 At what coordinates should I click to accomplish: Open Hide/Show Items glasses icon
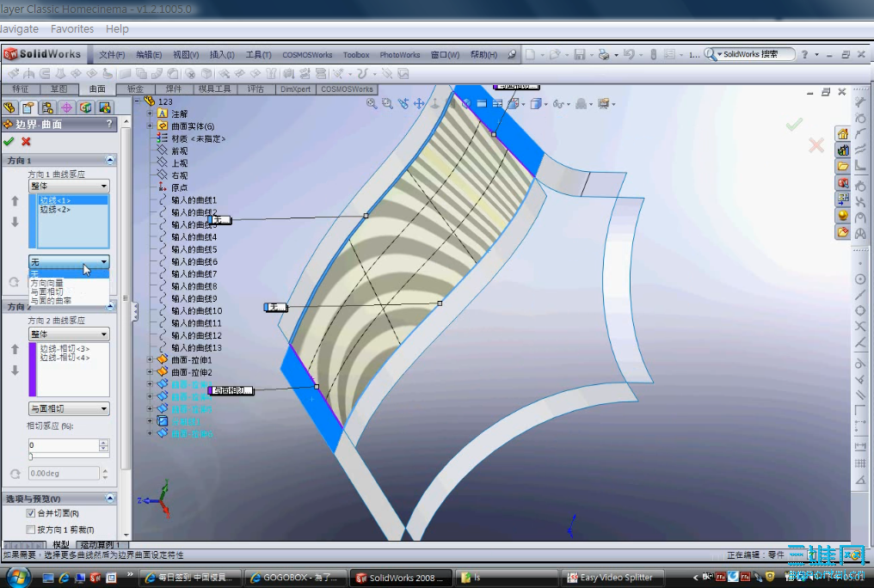[557, 103]
